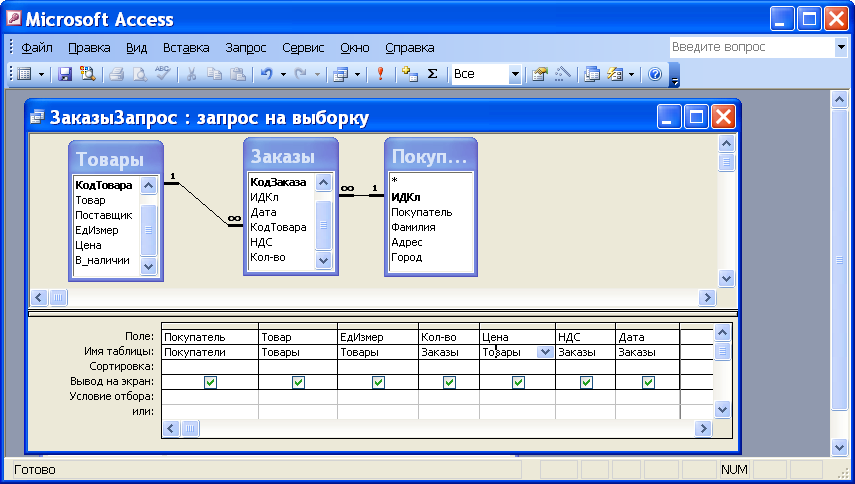Open the Правка menu
Image resolution: width=855 pixels, height=484 pixels.
[89, 48]
